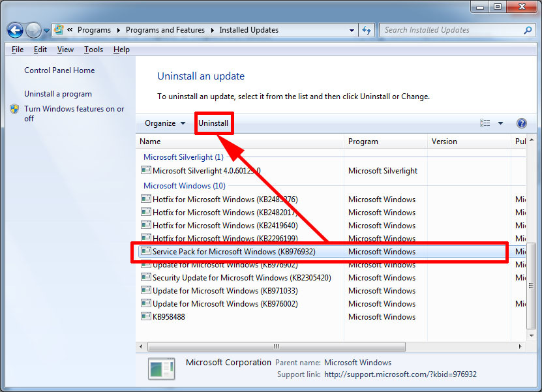
Task: Click the Control Panel icon in address bar
Action: [x=59, y=30]
